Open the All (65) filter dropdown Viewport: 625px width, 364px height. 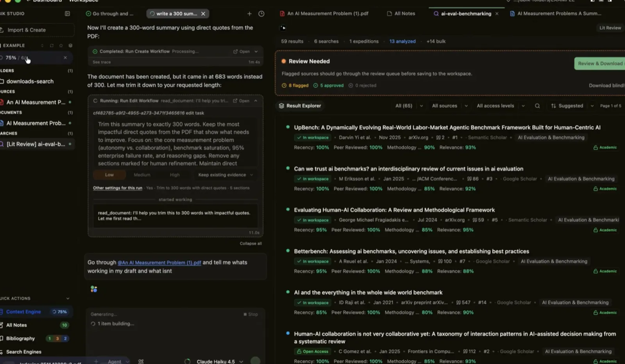409,106
